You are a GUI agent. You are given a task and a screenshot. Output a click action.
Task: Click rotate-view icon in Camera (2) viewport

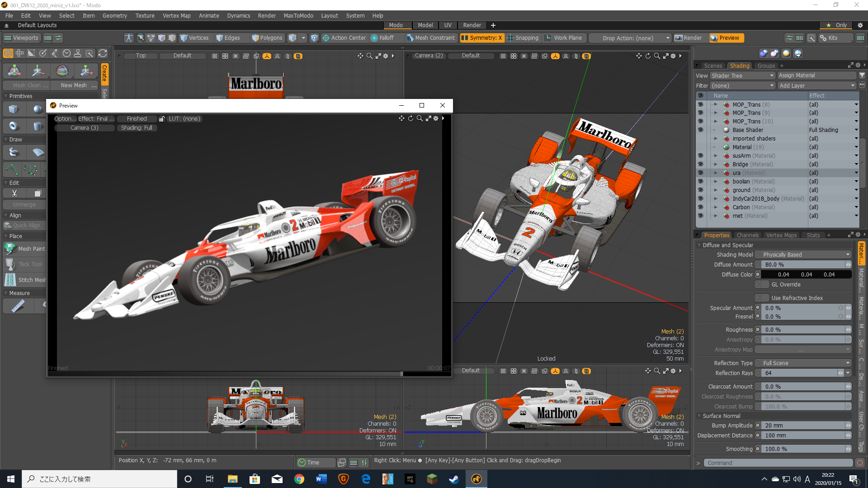click(648, 56)
